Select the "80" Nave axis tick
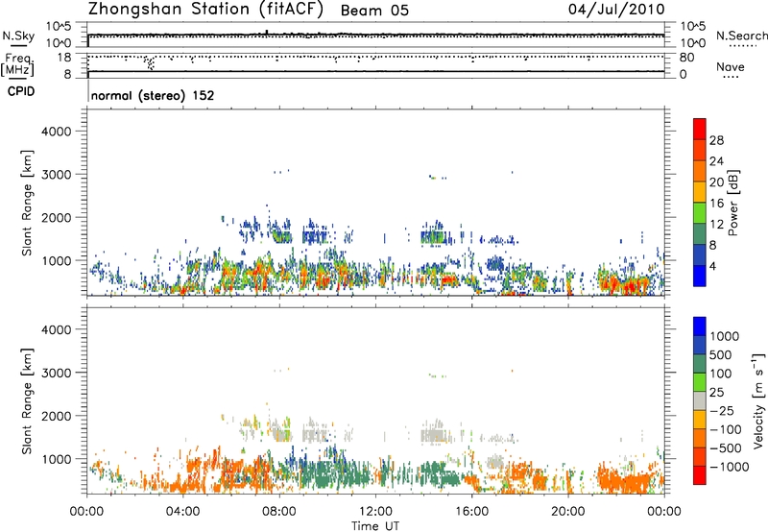768x532 pixels. coord(687,58)
